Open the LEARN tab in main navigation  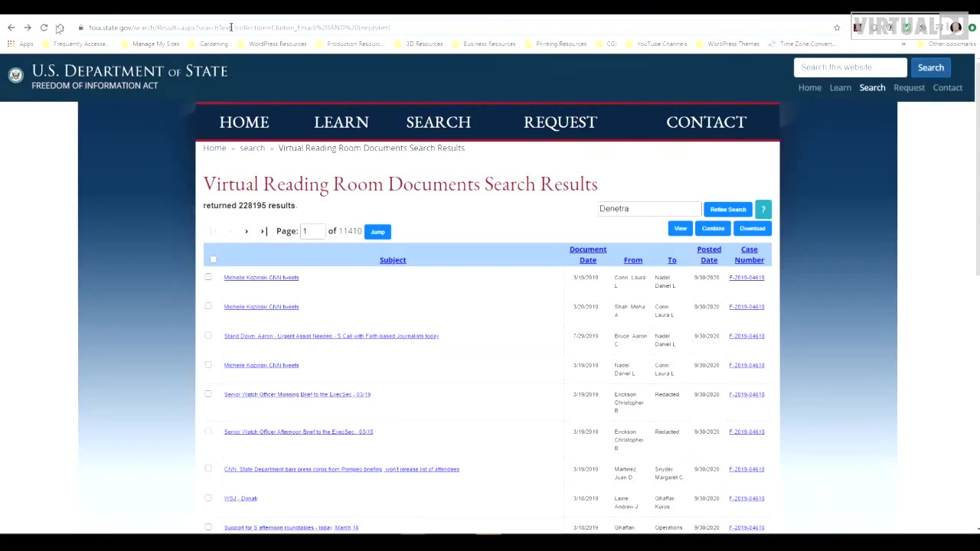[x=341, y=122]
